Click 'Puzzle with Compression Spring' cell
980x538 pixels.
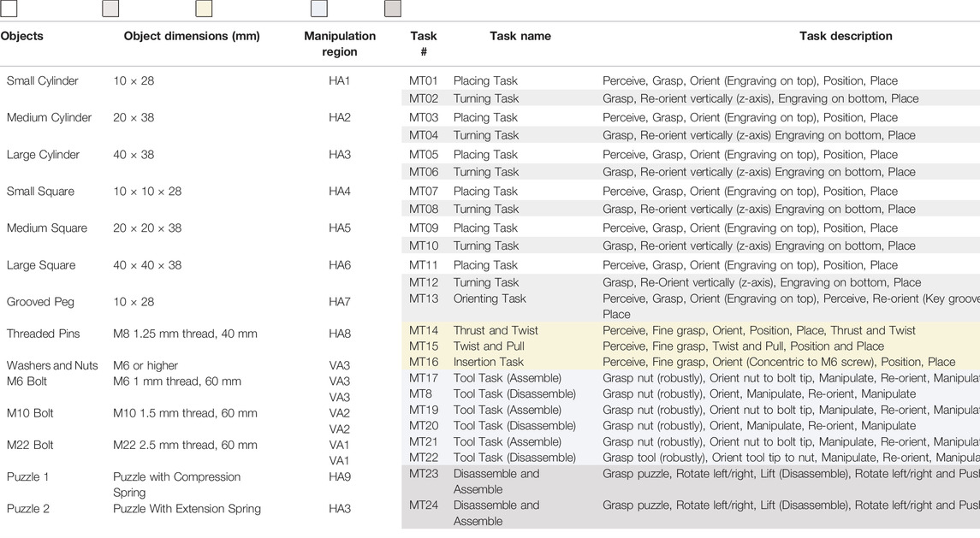(x=177, y=485)
